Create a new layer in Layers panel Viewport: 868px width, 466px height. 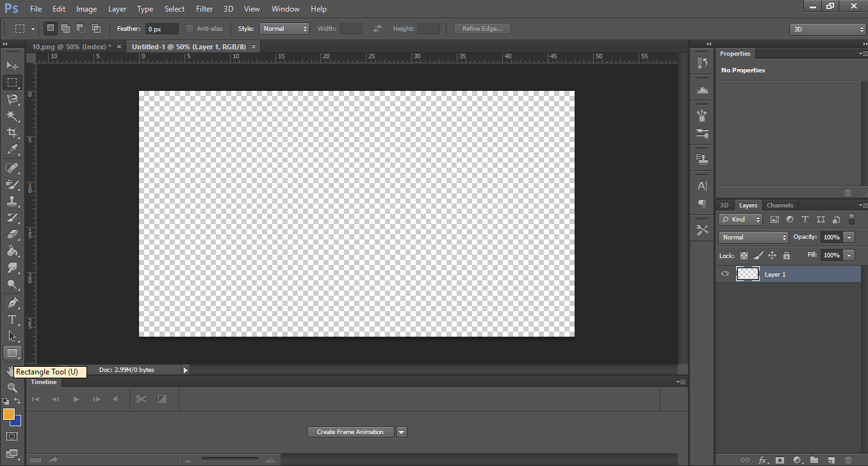click(831, 460)
